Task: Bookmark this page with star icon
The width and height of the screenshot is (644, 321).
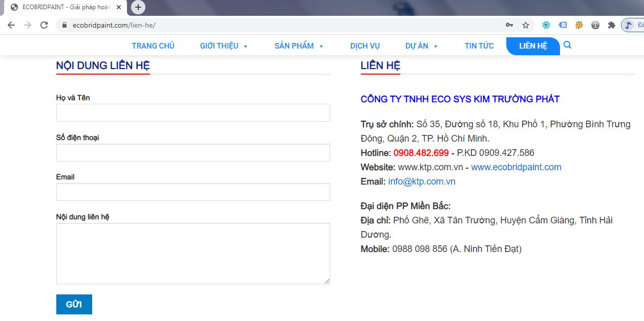Action: 526,25
